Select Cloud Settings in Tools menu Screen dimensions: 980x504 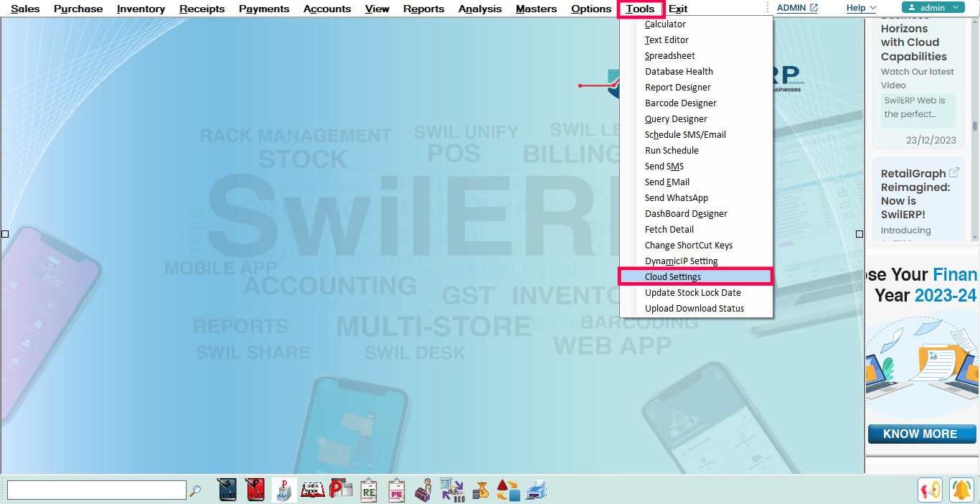pos(696,277)
